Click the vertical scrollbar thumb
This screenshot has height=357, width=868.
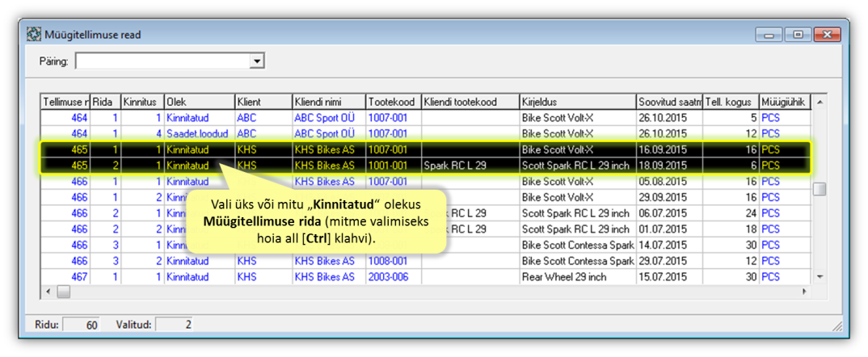tap(820, 189)
